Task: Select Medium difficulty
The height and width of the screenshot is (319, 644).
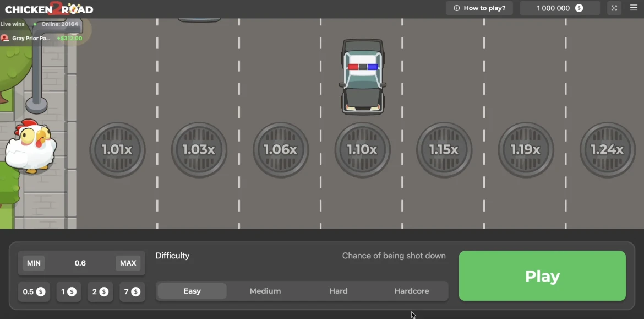Action: (x=265, y=291)
